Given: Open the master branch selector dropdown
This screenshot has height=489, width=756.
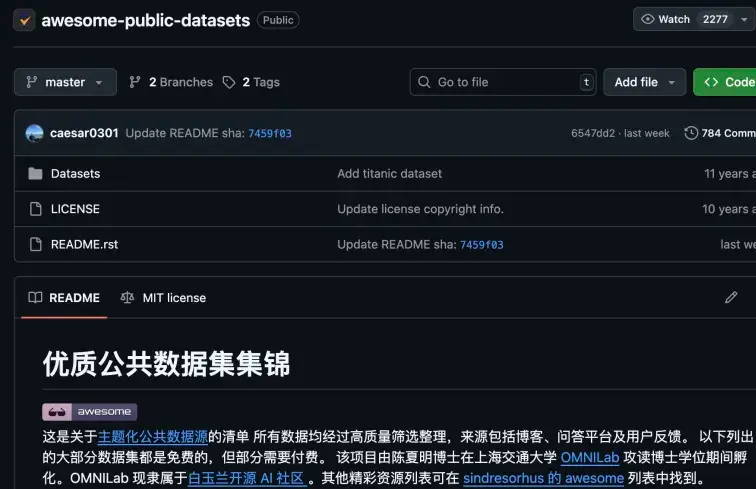Looking at the screenshot, I should pos(65,82).
